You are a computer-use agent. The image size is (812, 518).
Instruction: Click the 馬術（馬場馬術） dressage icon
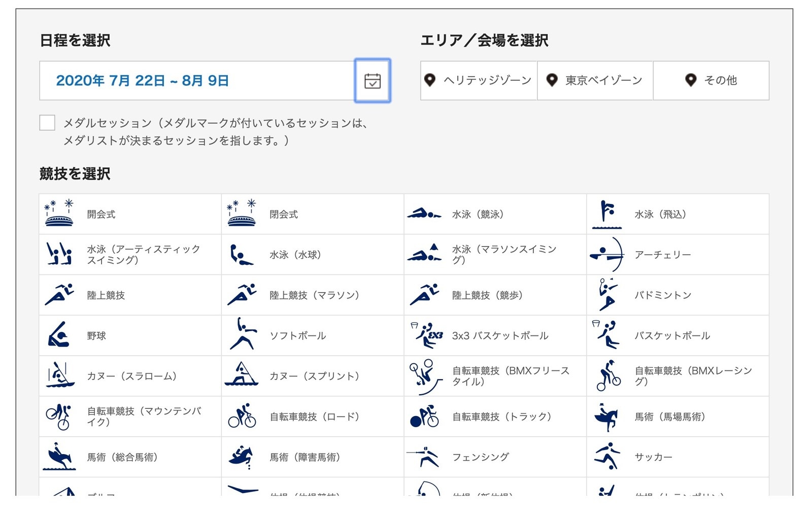tap(606, 417)
